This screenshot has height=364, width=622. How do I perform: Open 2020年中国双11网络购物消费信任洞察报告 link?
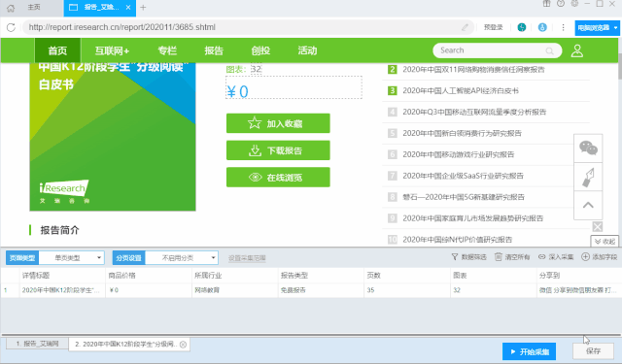pyautogui.click(x=473, y=69)
